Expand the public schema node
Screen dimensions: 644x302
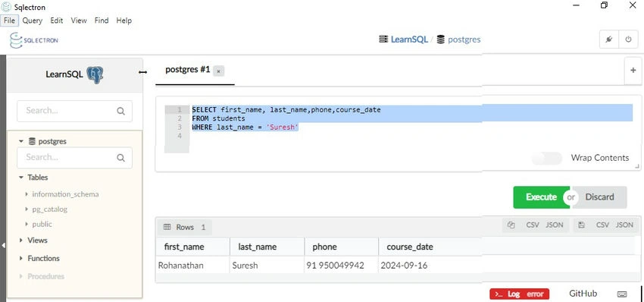pyautogui.click(x=27, y=225)
